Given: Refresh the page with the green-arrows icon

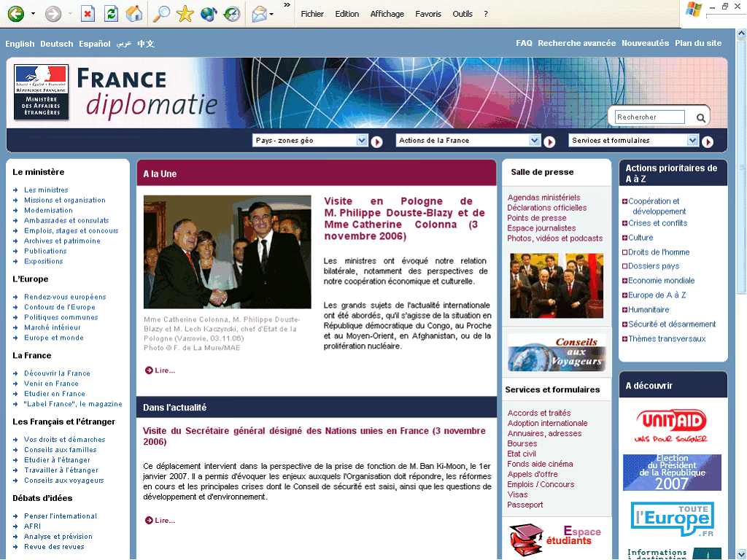Looking at the screenshot, I should 111,14.
